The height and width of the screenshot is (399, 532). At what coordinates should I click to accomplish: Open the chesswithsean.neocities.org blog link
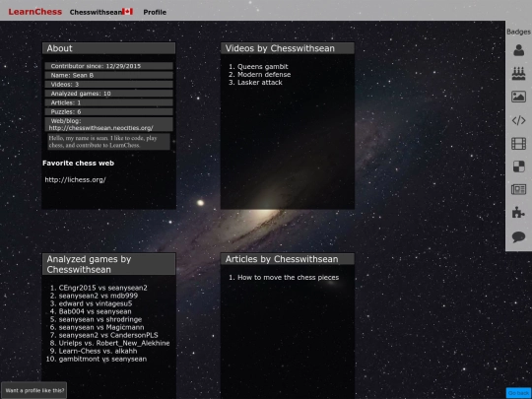coord(100,128)
